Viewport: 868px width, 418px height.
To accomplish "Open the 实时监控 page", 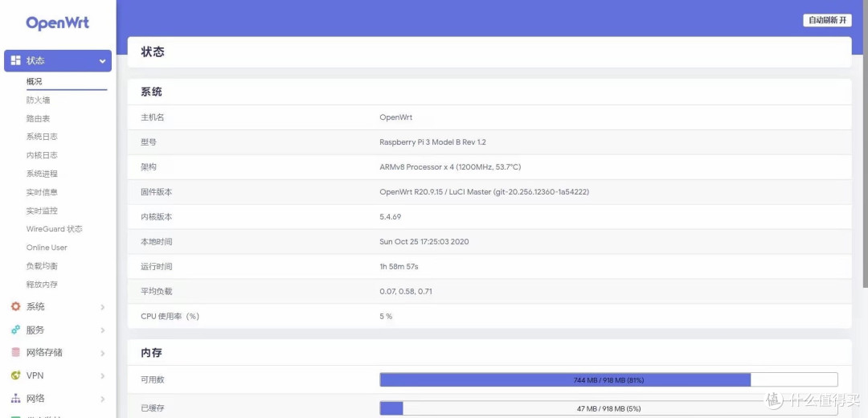I will point(42,211).
